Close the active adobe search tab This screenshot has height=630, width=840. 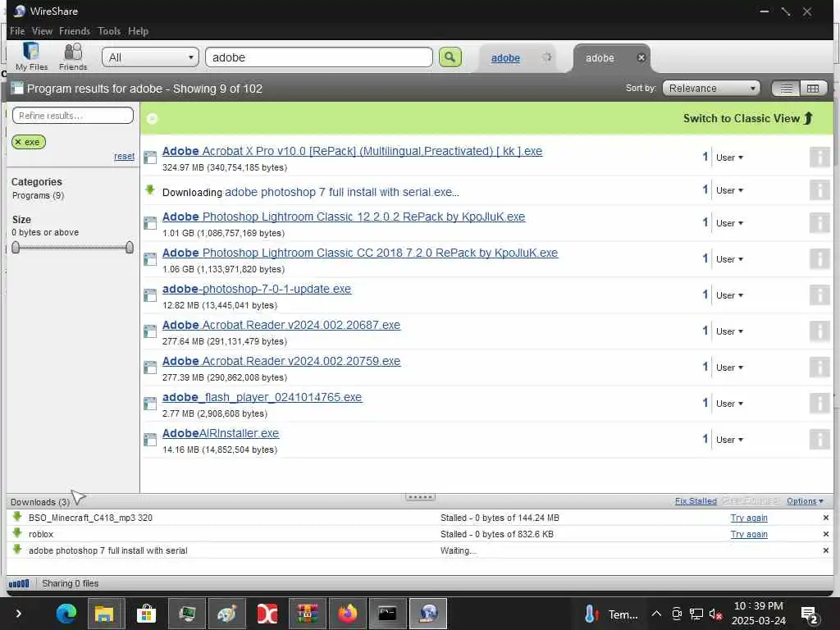641,58
